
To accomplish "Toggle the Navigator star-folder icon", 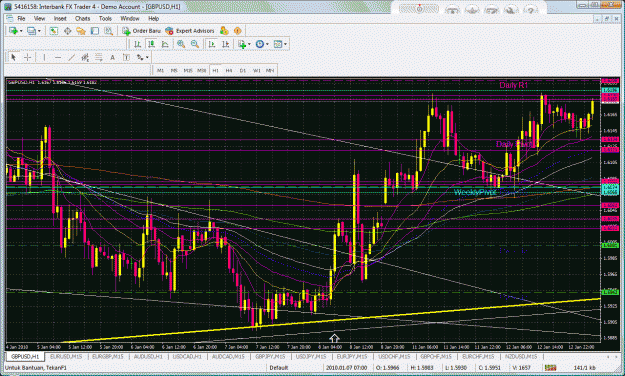I will [81, 31].
